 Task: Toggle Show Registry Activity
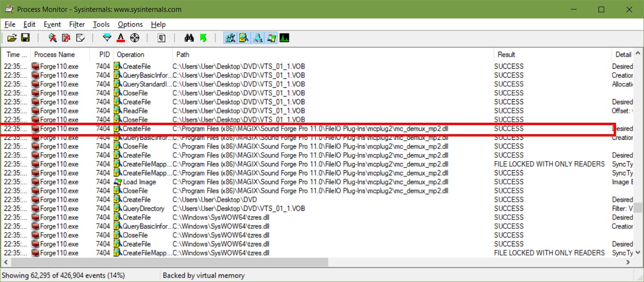tap(230, 38)
